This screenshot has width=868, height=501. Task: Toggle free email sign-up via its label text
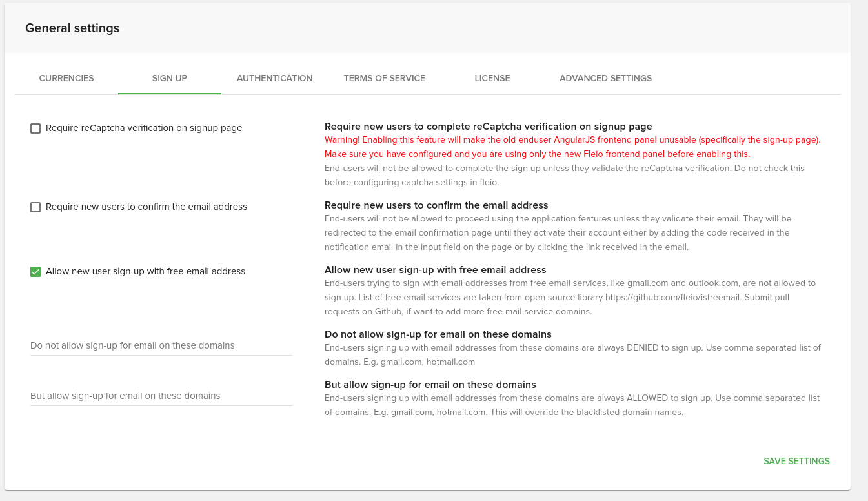click(x=145, y=271)
